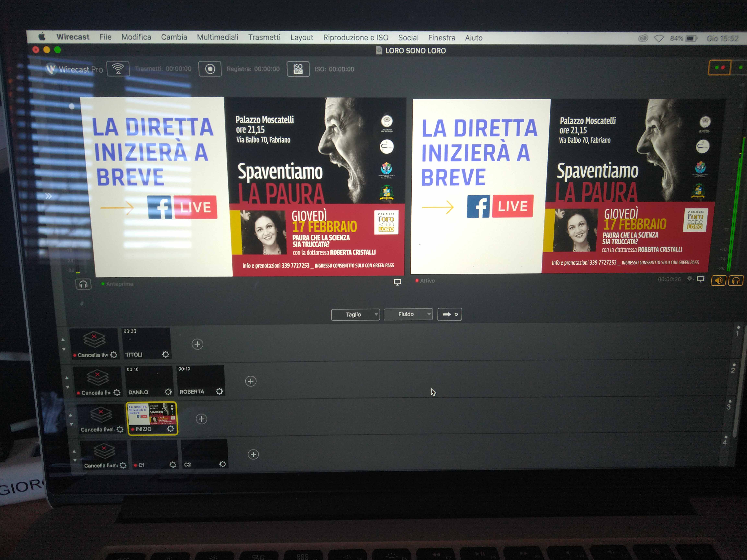Open the Taglio transition dropdown
Screen dimensions: 747x560
pyautogui.click(x=355, y=315)
